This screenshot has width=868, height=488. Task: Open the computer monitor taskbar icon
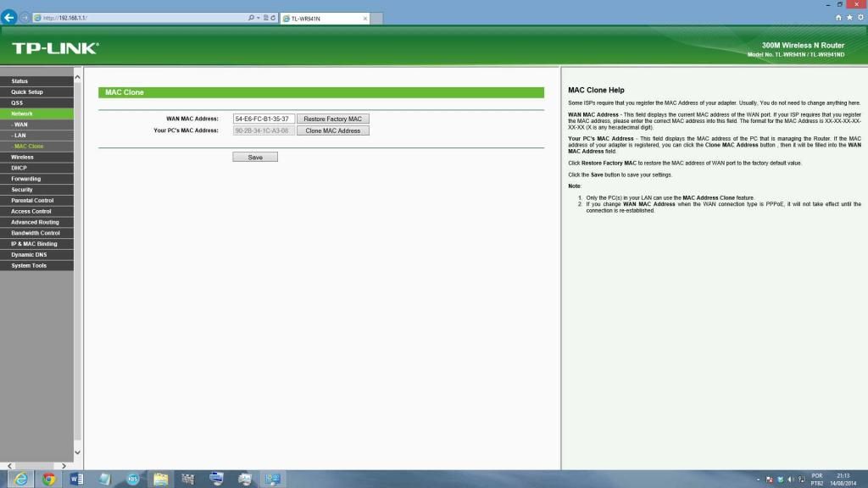pos(216,480)
